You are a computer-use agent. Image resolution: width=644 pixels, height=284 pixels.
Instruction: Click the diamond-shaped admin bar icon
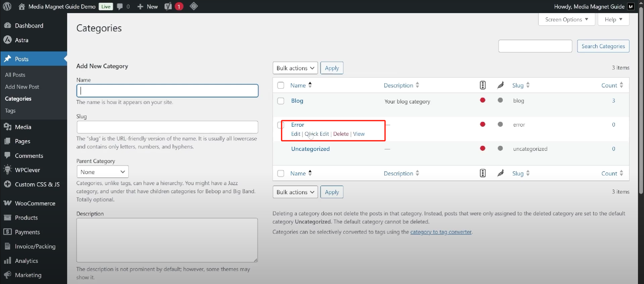(194, 6)
